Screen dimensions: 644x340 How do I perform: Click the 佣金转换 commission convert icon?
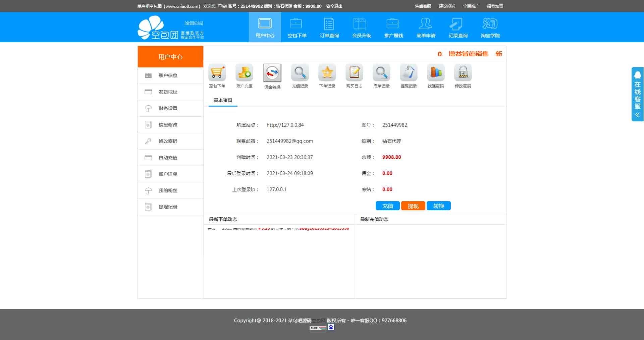click(x=272, y=73)
